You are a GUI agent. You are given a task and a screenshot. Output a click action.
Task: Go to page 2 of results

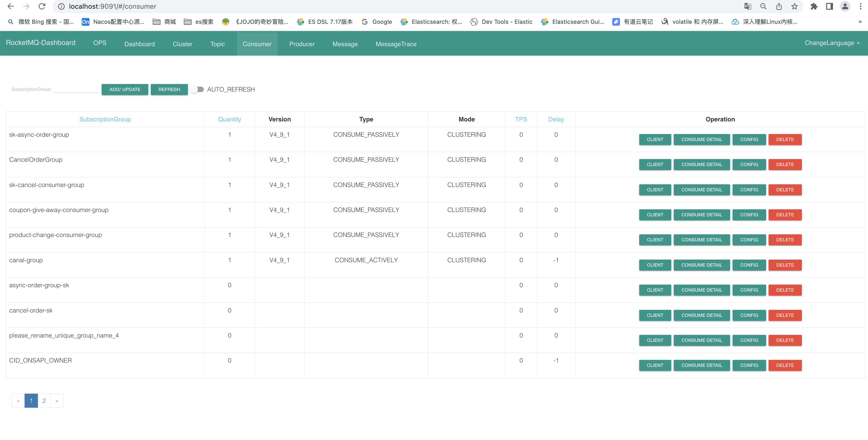click(x=44, y=401)
